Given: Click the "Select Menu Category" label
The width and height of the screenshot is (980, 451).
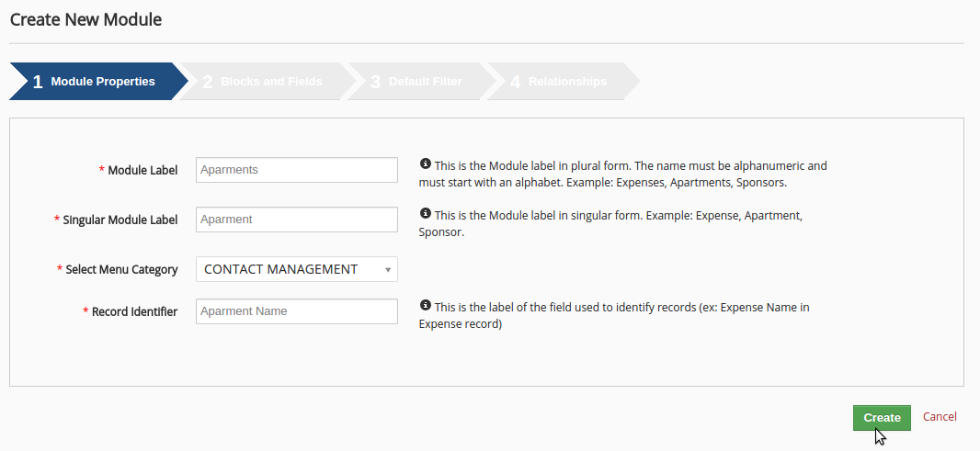Looking at the screenshot, I should 121,270.
